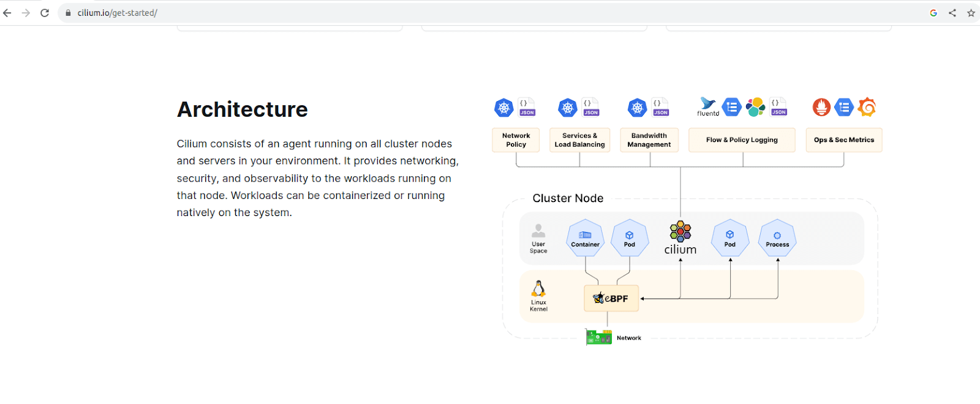Click the Architecture heading
This screenshot has height=404, width=980.
coord(243,110)
